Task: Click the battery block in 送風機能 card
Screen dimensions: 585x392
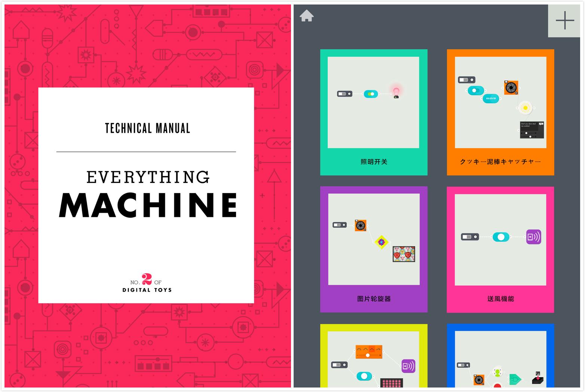Action: click(x=470, y=237)
